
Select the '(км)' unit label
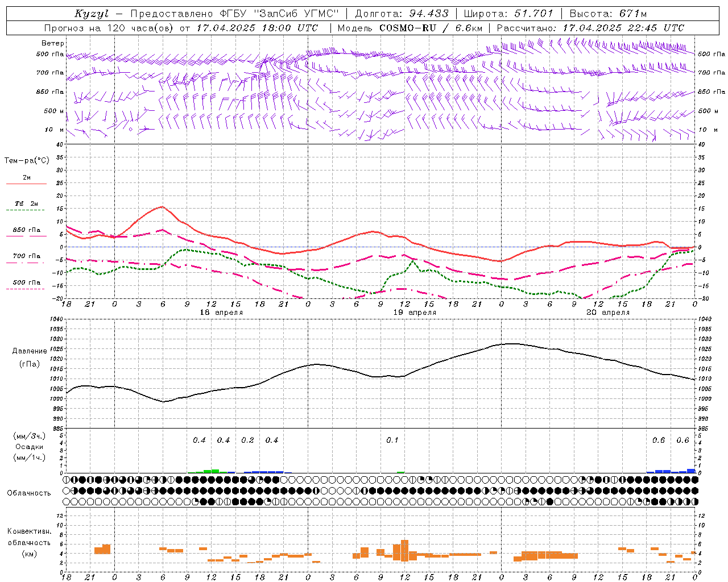click(30, 554)
